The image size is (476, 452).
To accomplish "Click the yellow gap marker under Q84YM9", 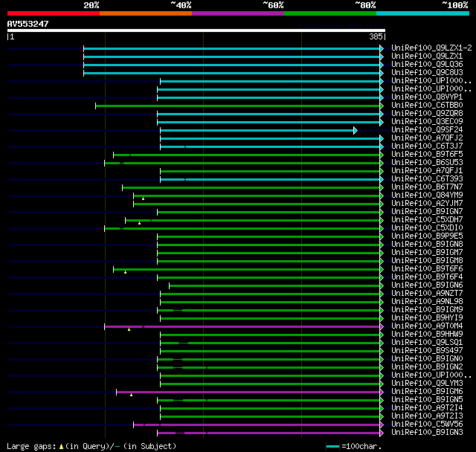I will click(143, 198).
